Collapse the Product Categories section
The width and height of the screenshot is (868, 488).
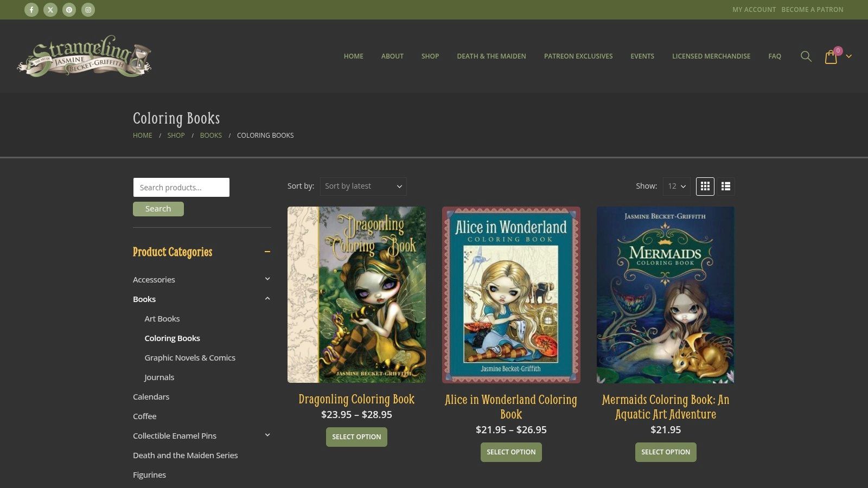[267, 252]
